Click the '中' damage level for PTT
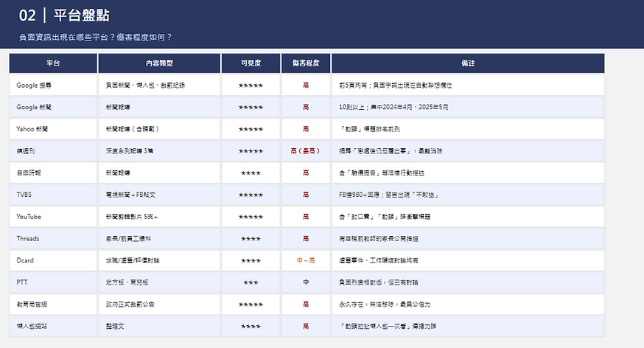 pos(306,282)
